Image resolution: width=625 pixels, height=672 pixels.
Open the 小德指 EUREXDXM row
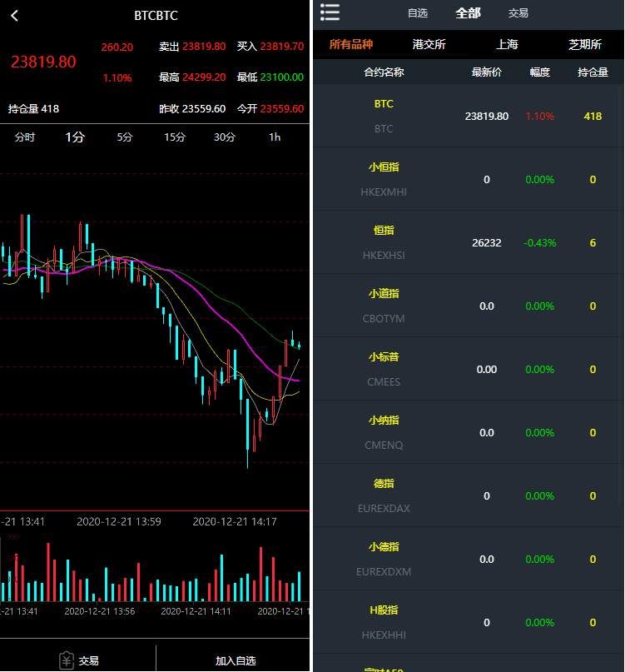point(469,560)
